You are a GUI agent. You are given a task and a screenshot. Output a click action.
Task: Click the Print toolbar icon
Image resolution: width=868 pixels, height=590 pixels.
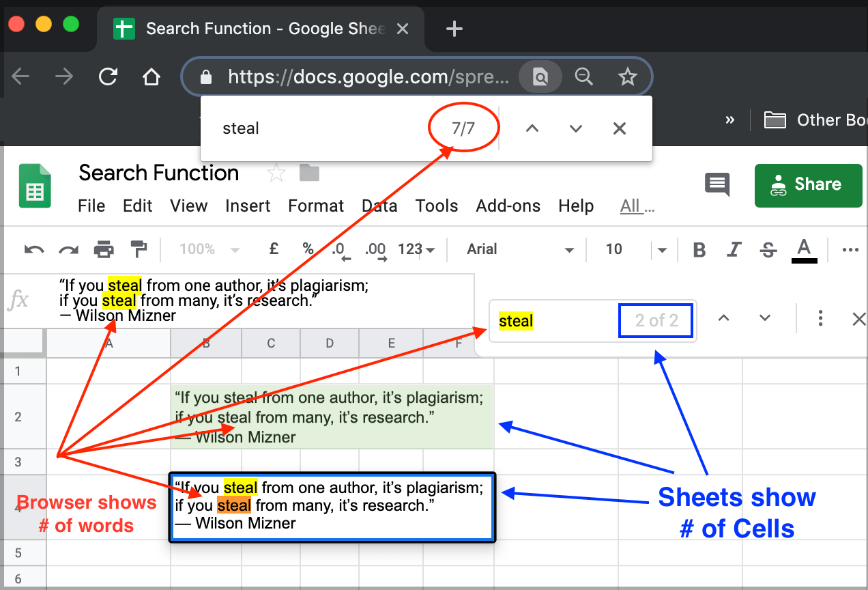click(104, 250)
